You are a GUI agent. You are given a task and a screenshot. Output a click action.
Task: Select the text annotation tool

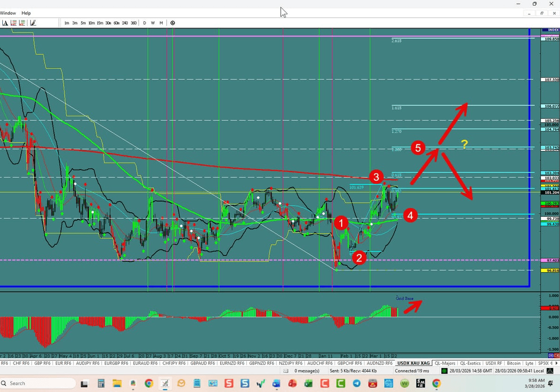click(5, 22)
